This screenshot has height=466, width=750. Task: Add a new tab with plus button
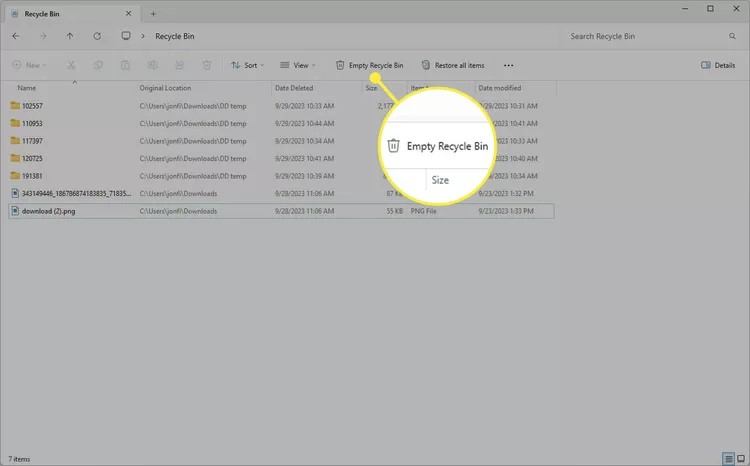pos(153,14)
